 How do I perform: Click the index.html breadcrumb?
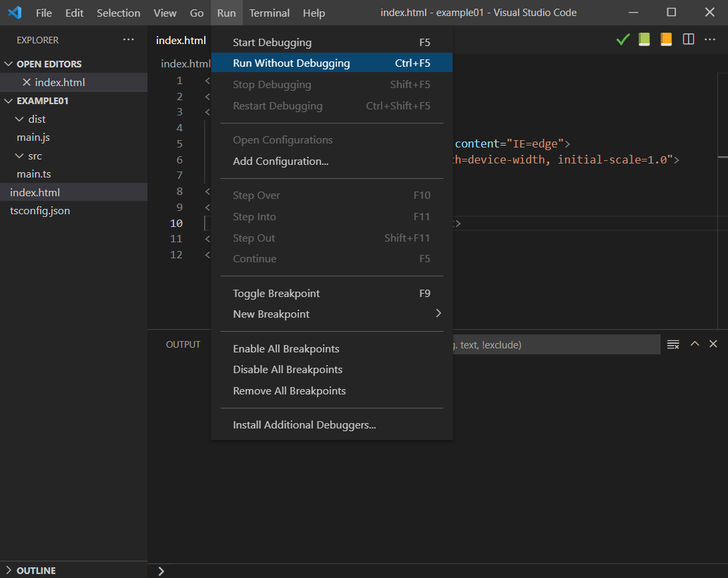(x=186, y=63)
